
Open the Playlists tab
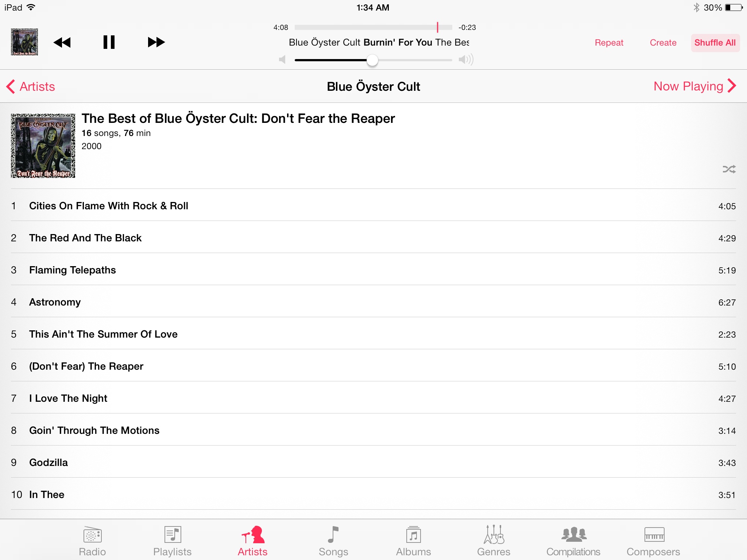(173, 541)
